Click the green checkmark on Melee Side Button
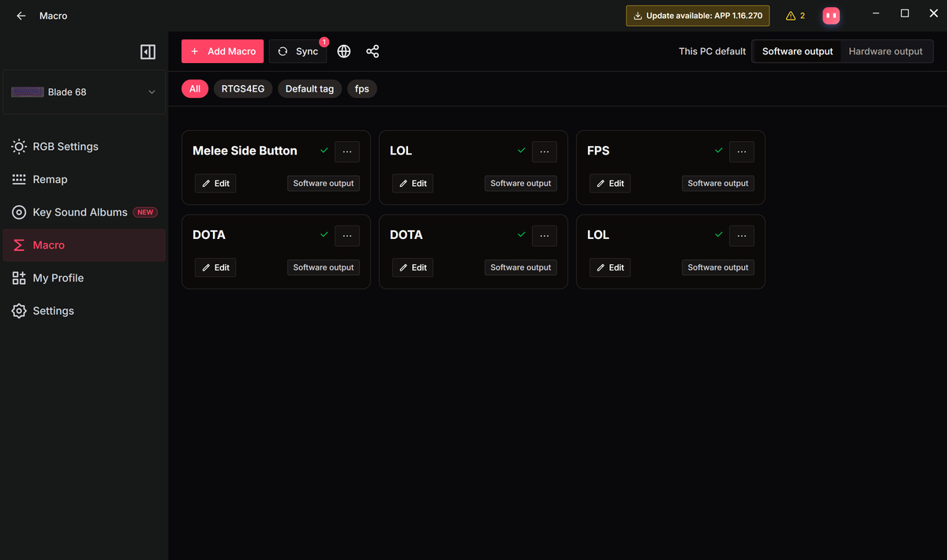This screenshot has height=560, width=947. (x=324, y=151)
